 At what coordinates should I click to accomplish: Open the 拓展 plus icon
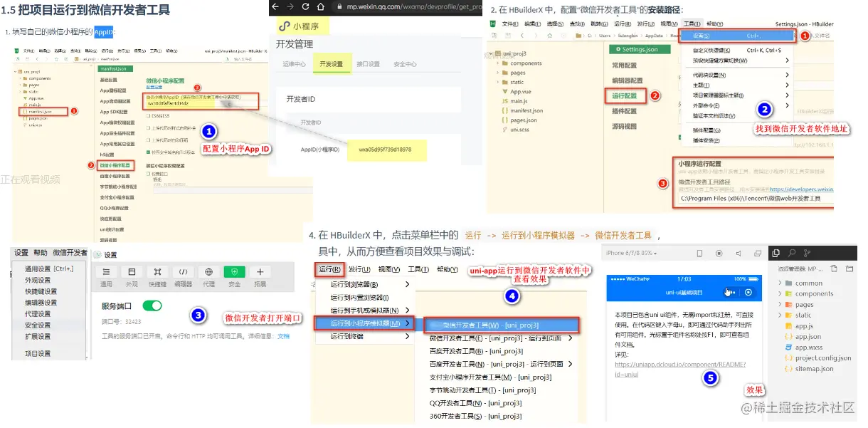coord(260,272)
